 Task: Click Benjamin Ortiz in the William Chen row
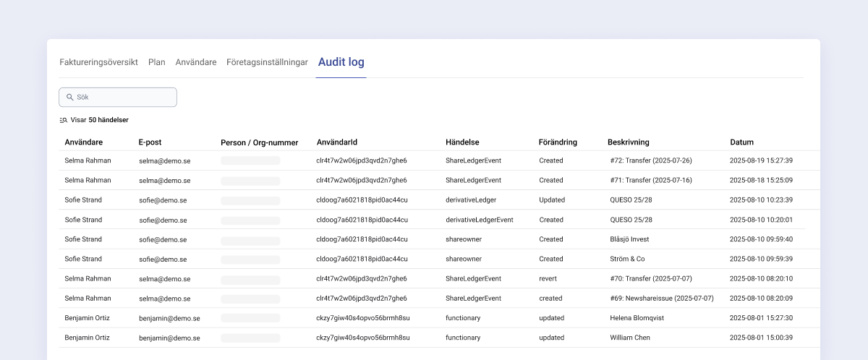pyautogui.click(x=88, y=338)
